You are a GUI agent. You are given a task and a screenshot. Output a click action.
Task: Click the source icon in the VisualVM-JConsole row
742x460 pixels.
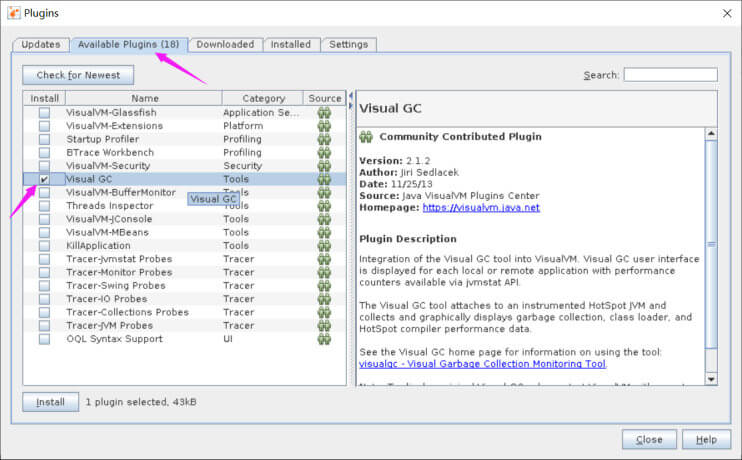coord(324,219)
